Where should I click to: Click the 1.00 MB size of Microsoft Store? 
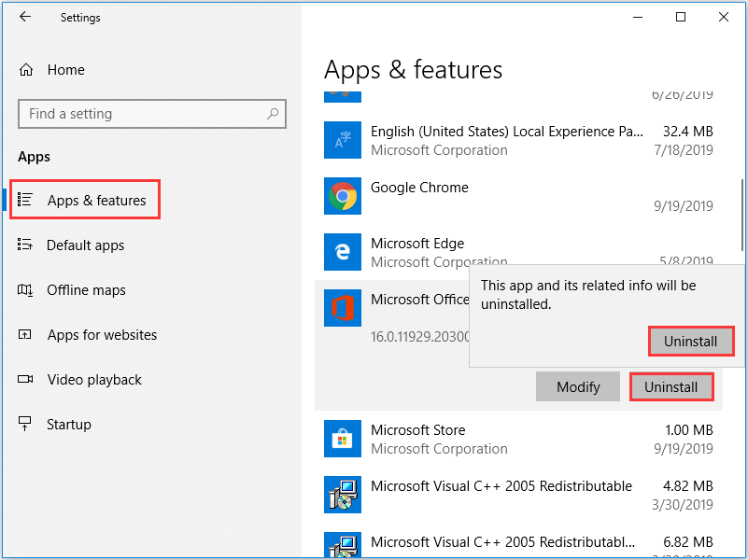point(689,430)
